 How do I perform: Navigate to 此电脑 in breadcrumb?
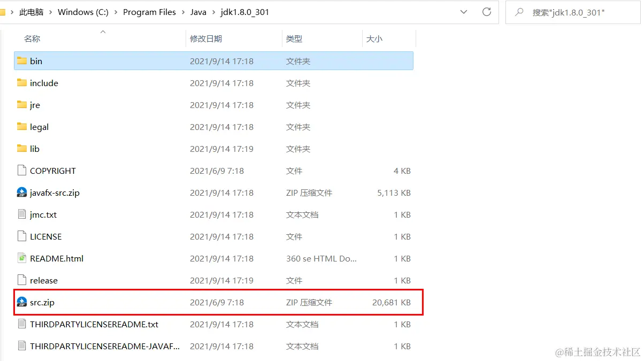pyautogui.click(x=32, y=12)
